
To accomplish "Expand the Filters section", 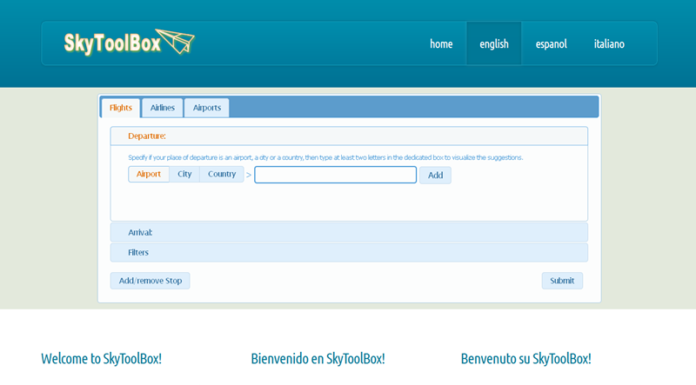I will point(349,252).
